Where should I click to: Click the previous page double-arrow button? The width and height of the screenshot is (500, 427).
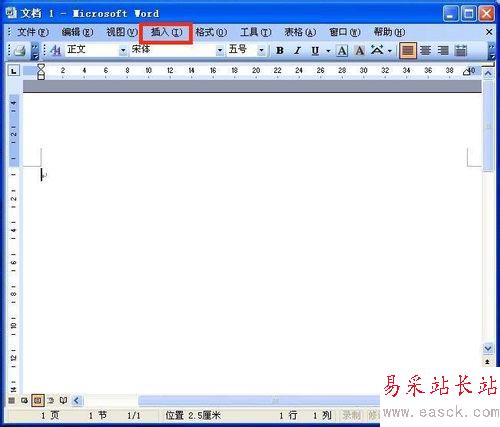tap(488, 362)
